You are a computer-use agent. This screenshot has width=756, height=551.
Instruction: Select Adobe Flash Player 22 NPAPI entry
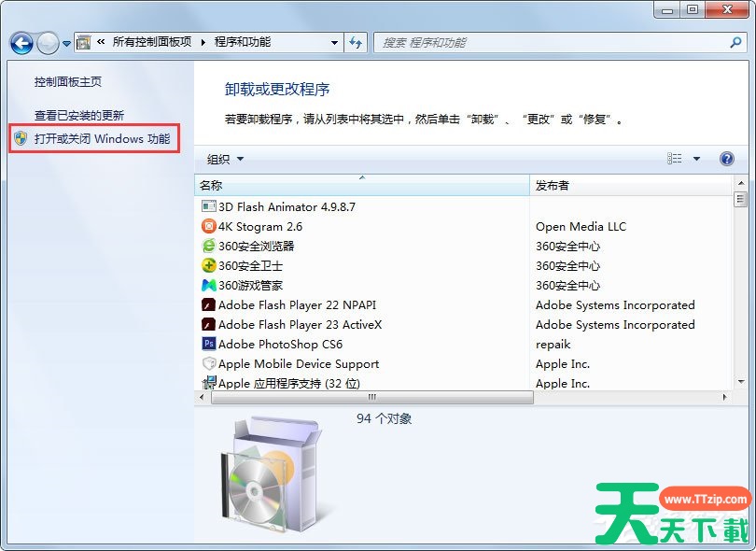[x=297, y=305]
